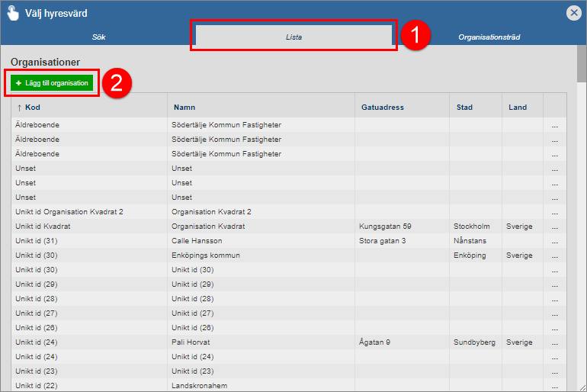587x392 pixels.
Task: Close the Välj hyresvärd dialog
Action: click(x=573, y=13)
